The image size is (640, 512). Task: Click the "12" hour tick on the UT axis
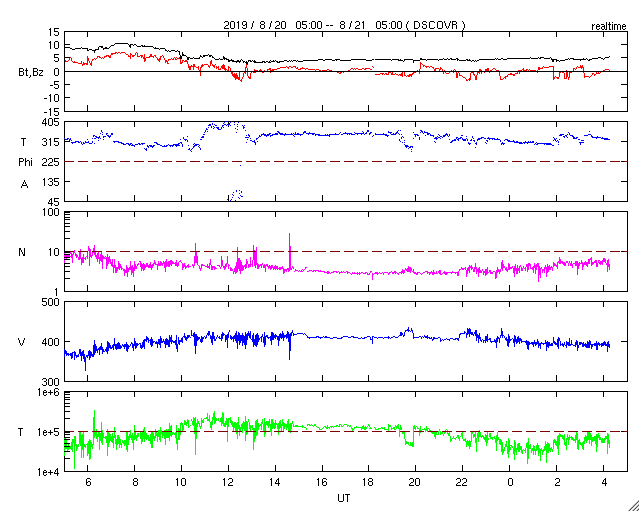click(x=228, y=482)
